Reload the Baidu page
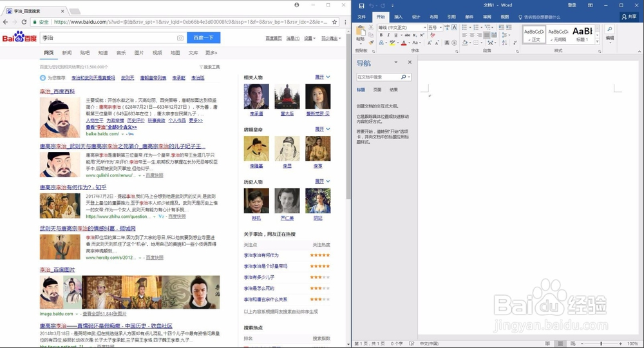Viewport: 644px width, 348px height. tap(24, 22)
